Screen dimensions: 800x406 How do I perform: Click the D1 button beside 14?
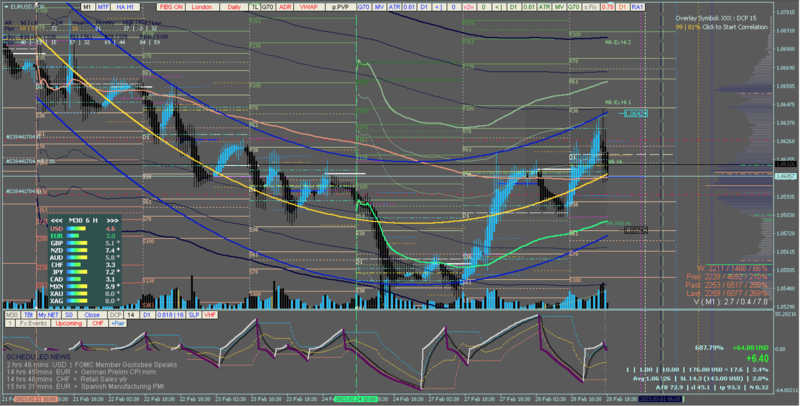[x=147, y=315]
